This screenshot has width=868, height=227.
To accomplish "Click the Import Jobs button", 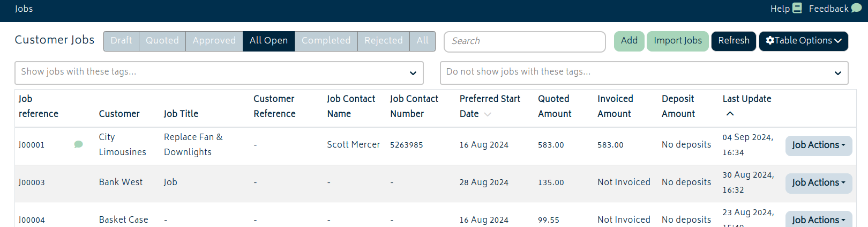I will click(x=678, y=41).
